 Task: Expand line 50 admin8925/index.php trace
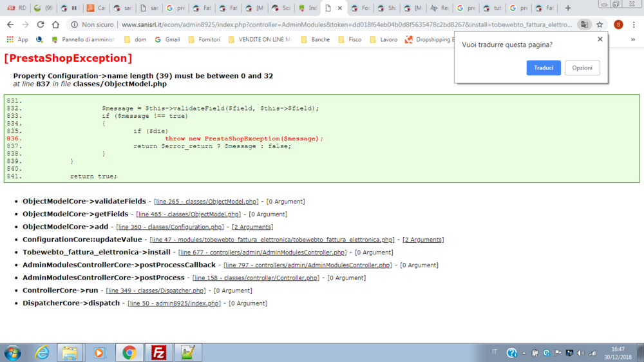(x=174, y=303)
